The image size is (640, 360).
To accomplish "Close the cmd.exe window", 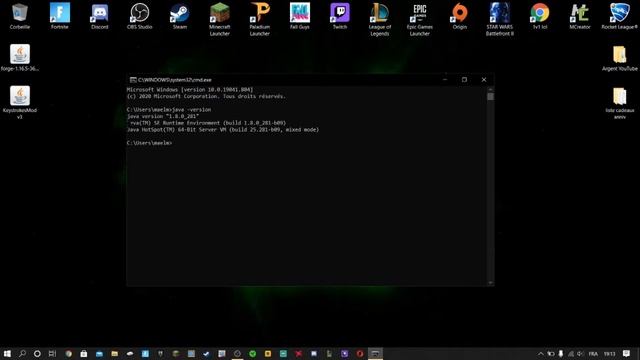I will (x=484, y=80).
